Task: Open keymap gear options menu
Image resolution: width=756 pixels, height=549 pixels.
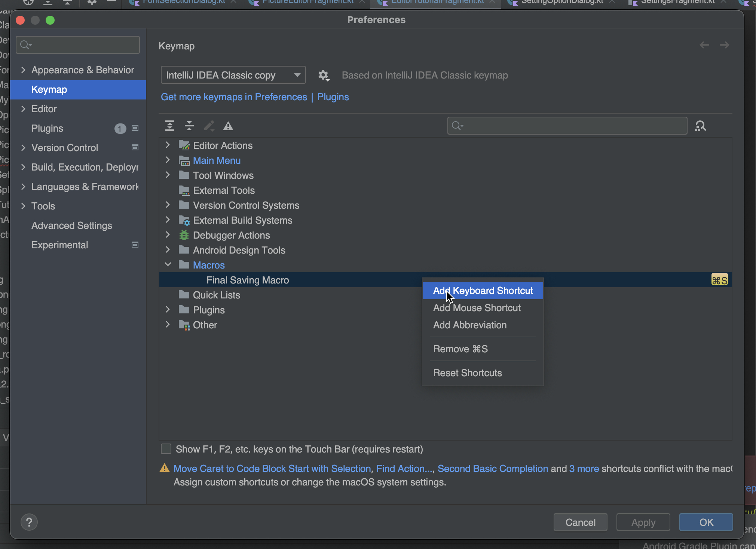Action: coord(323,76)
